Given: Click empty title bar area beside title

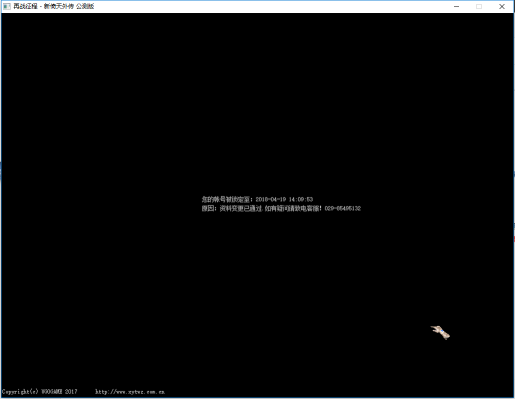Looking at the screenshot, I should pyautogui.click(x=267, y=6).
